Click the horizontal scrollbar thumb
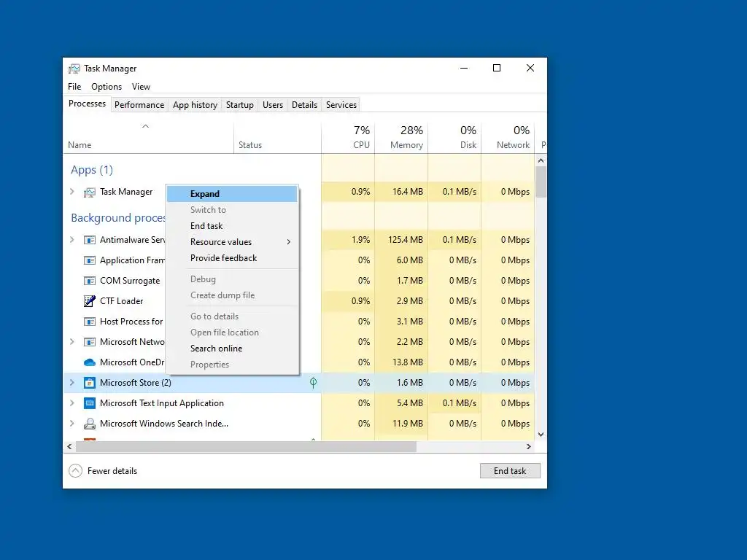Viewport: 747px width, 560px height. tap(247, 447)
